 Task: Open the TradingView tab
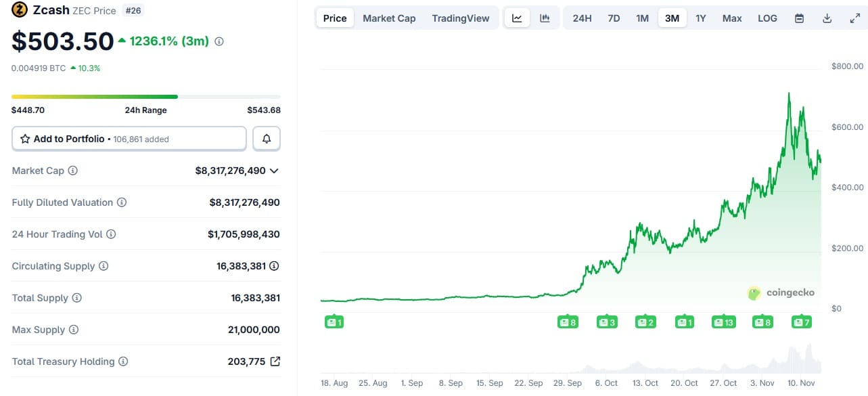(x=460, y=18)
